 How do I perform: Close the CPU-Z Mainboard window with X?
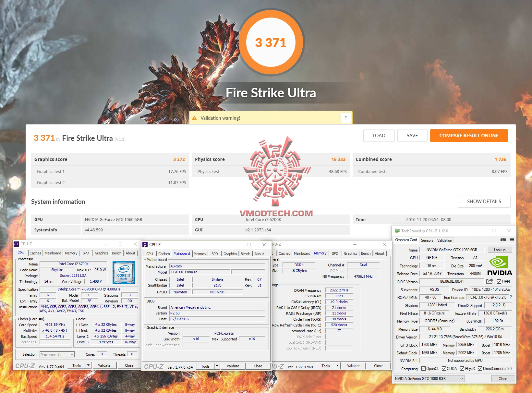264,245
